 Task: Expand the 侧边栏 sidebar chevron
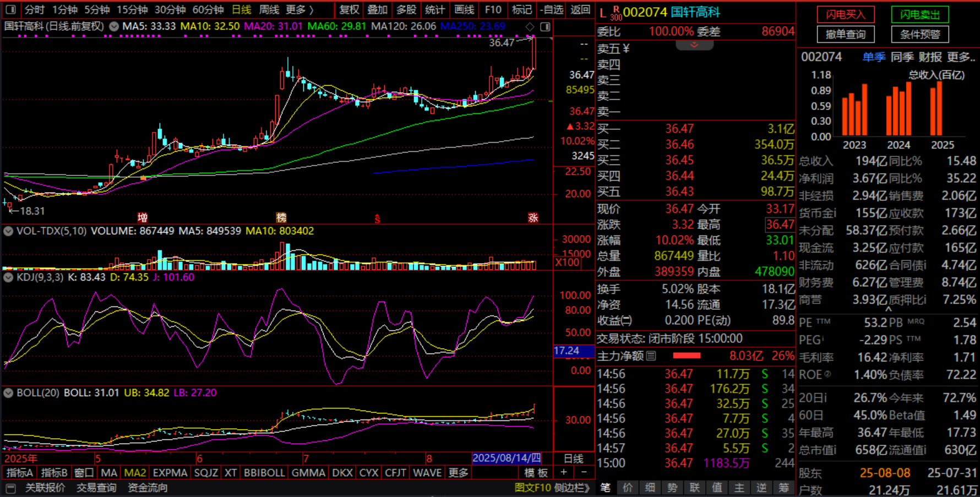572,488
